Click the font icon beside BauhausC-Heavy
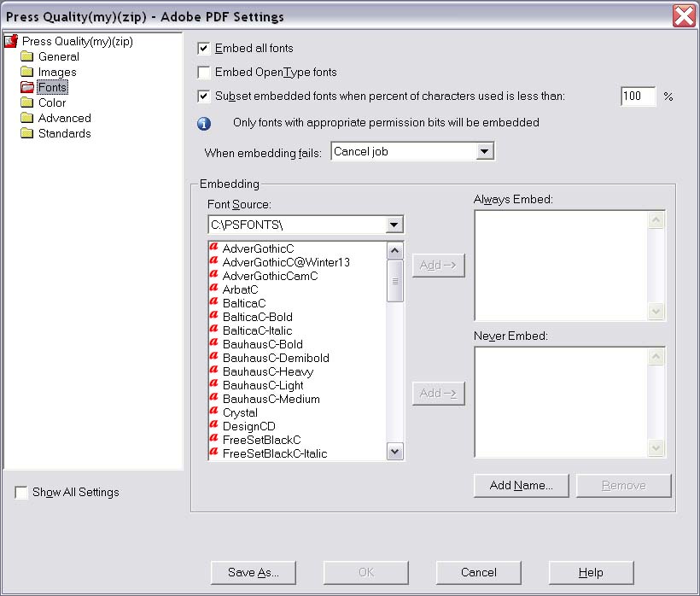This screenshot has width=700, height=596. (213, 370)
